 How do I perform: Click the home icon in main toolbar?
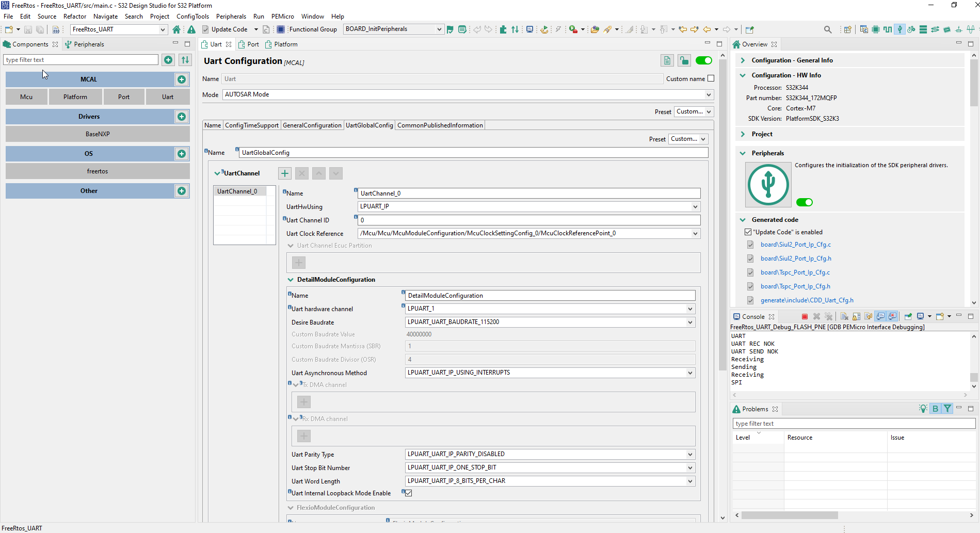[177, 29]
